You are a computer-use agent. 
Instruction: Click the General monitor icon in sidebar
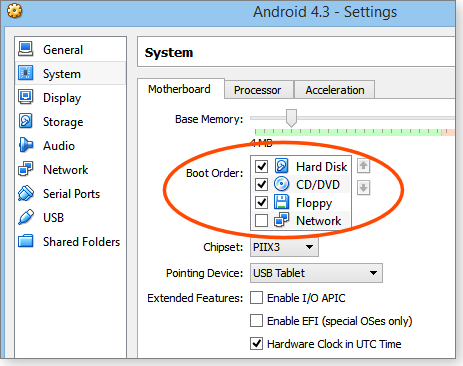[26, 49]
